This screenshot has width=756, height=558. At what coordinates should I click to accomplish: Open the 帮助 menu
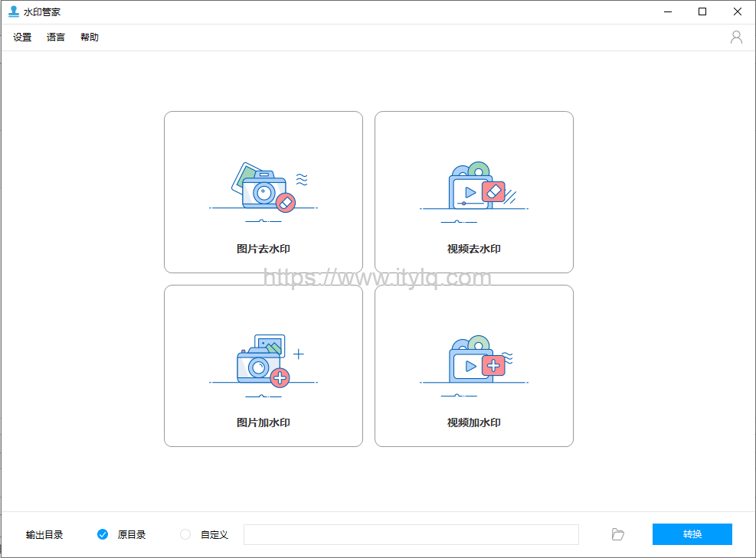click(90, 37)
